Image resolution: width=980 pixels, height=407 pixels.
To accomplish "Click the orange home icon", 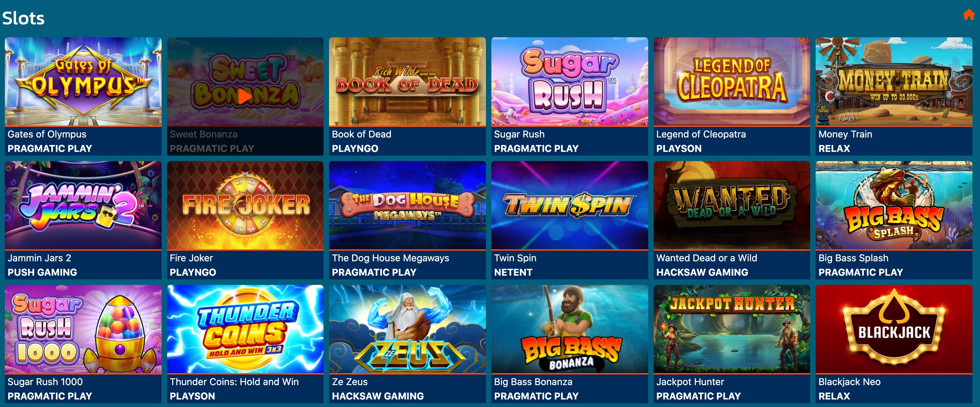I will tap(969, 14).
